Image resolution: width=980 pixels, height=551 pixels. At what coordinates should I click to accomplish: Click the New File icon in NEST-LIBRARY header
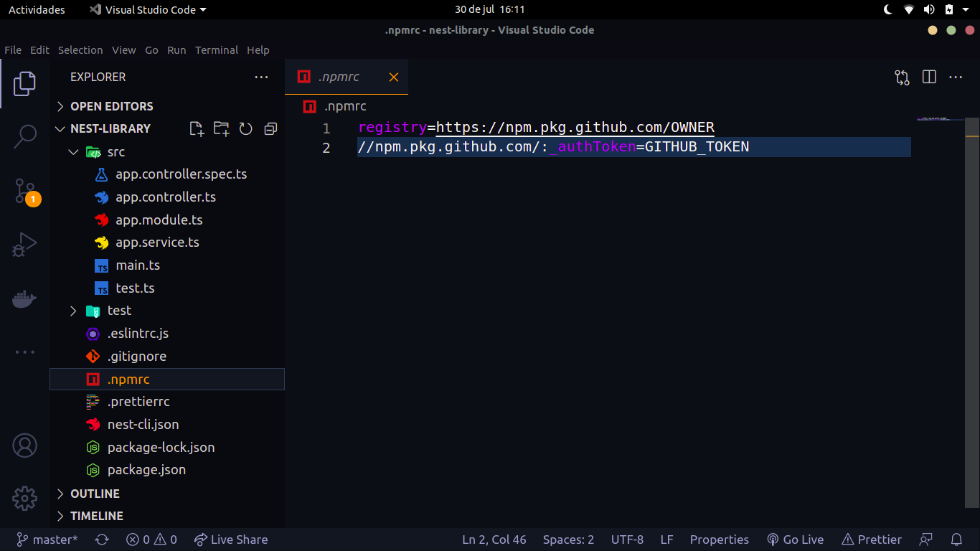197,128
